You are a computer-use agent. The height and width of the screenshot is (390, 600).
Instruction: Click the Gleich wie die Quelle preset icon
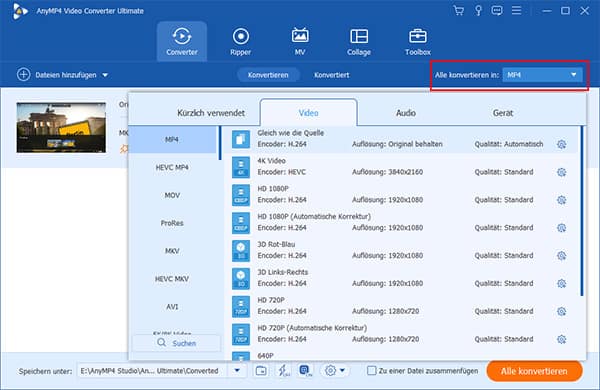tap(241, 139)
